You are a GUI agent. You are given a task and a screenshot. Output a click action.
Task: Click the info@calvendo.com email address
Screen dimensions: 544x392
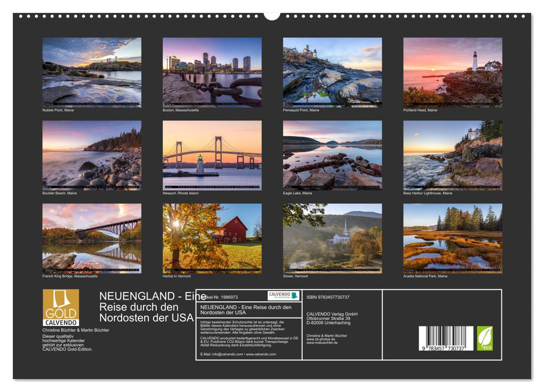[227, 353]
